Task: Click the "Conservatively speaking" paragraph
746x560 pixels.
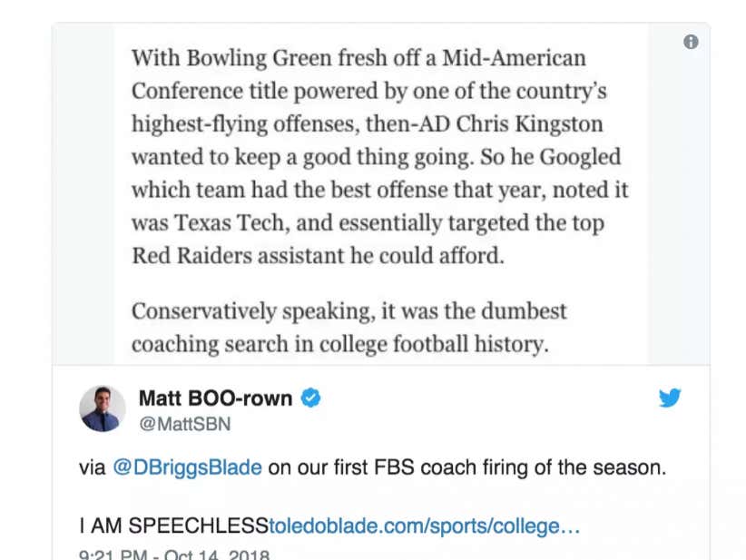Action: coord(348,328)
